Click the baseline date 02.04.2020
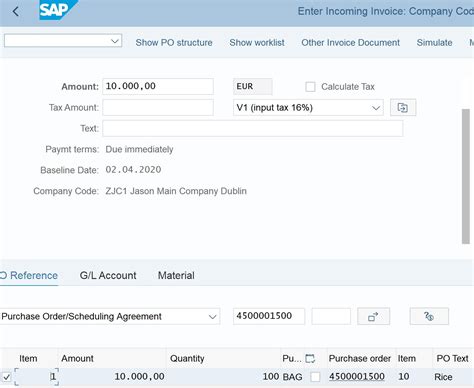474x388 pixels. (x=133, y=170)
